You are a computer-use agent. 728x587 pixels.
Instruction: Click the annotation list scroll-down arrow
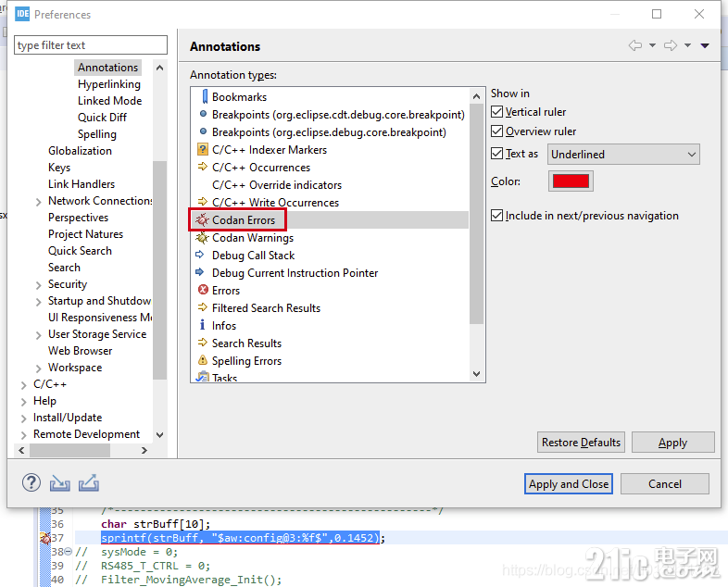(x=476, y=374)
